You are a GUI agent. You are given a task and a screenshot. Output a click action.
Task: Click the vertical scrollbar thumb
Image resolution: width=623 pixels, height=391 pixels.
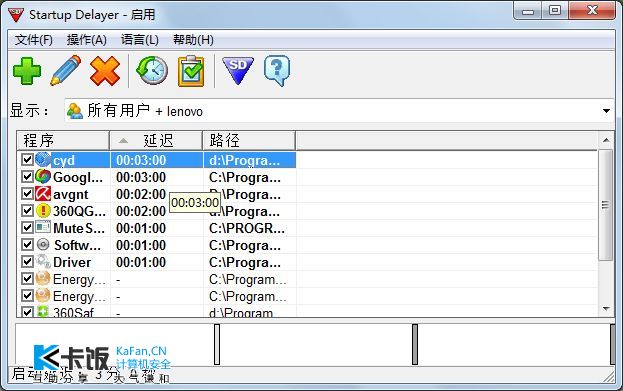606,205
